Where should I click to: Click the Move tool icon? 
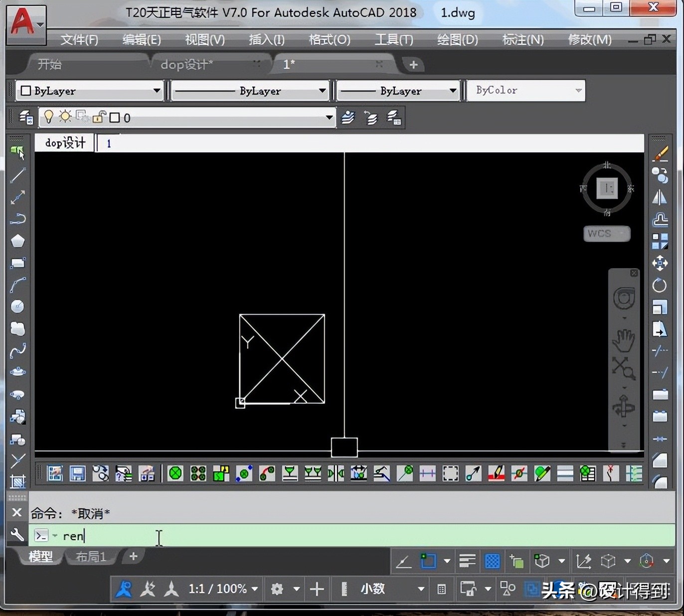660,263
